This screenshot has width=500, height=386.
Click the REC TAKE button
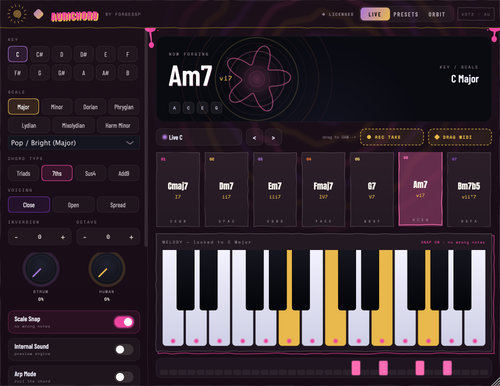pos(392,137)
